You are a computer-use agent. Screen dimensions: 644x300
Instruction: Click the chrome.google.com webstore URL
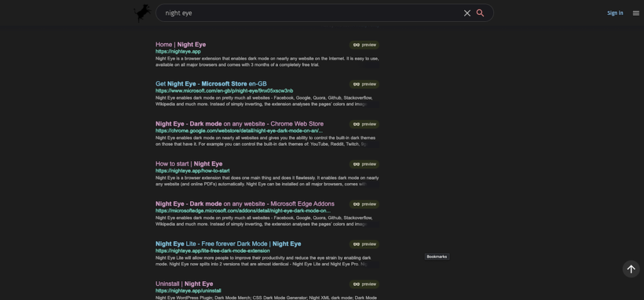click(x=238, y=131)
